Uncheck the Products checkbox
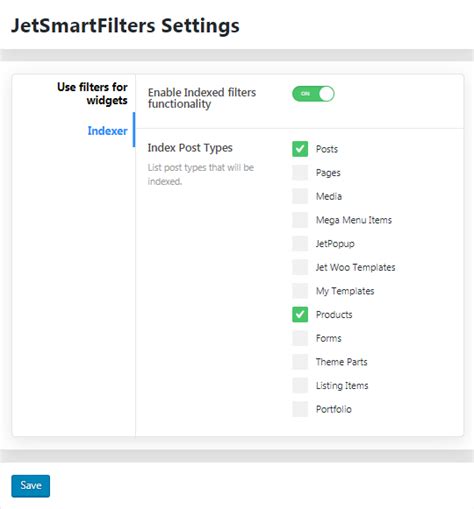 point(300,314)
